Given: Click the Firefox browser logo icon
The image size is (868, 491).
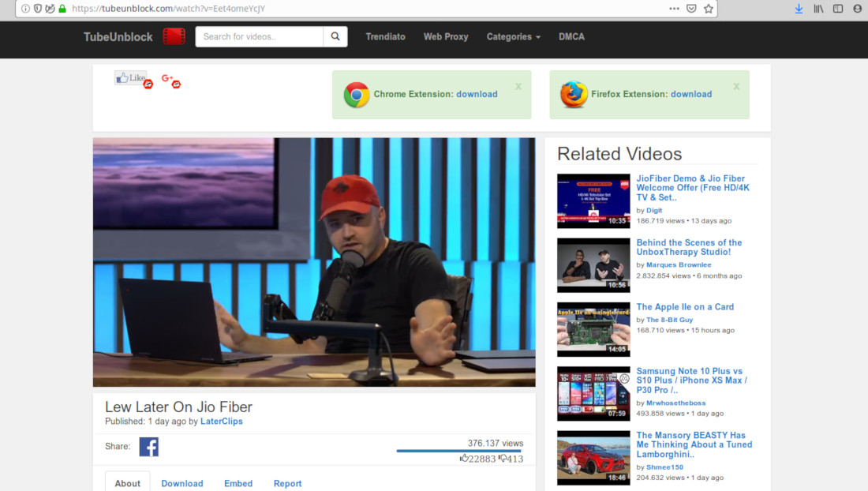Looking at the screenshot, I should tap(574, 95).
